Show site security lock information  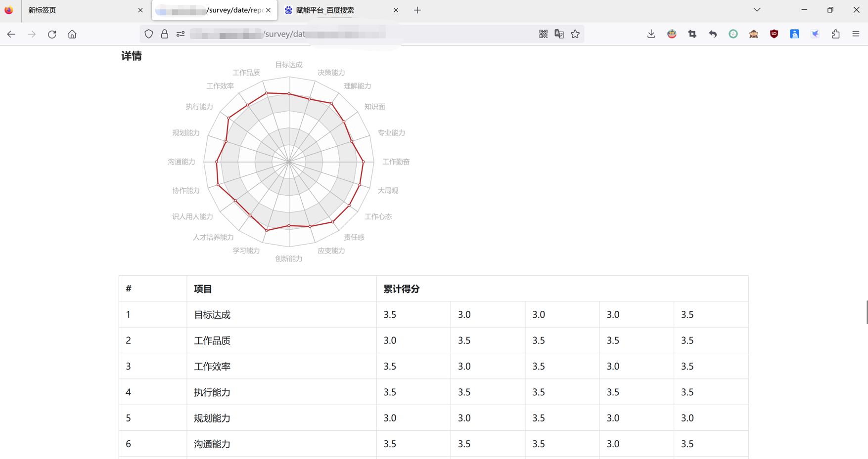coord(165,34)
